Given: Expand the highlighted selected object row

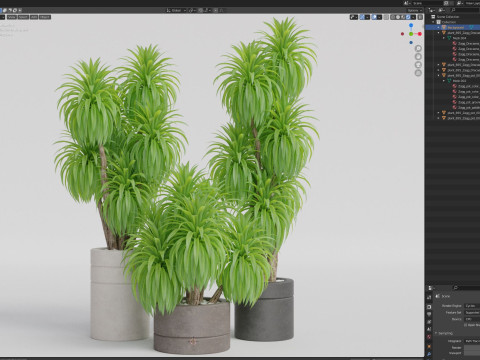Looking at the screenshot, I should click(x=438, y=27).
